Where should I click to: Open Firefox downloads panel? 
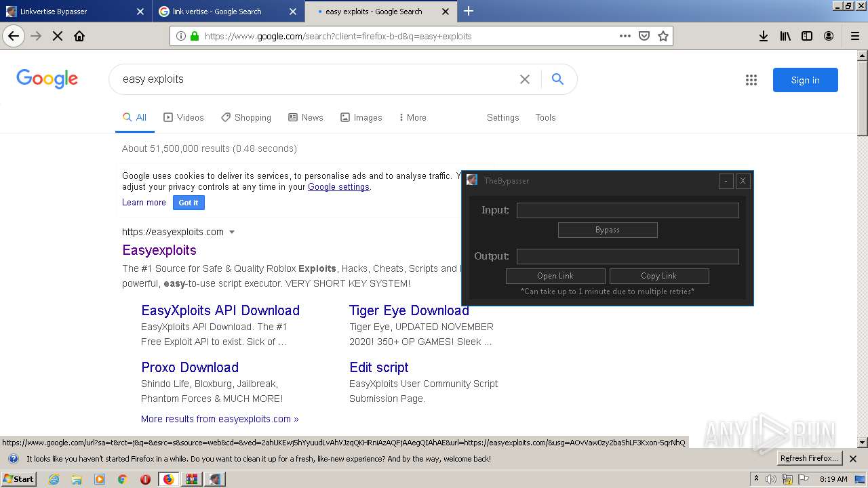764,36
